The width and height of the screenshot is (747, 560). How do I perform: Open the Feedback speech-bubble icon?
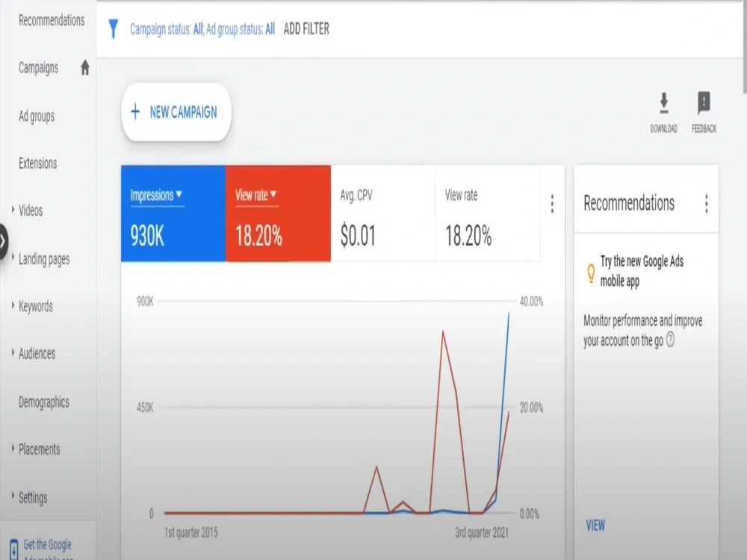pos(704,102)
